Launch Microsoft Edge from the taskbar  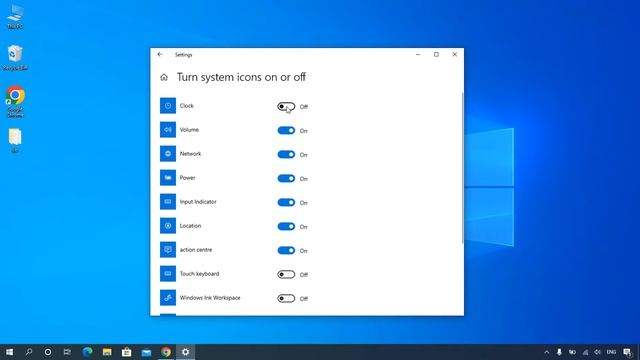pos(87,352)
